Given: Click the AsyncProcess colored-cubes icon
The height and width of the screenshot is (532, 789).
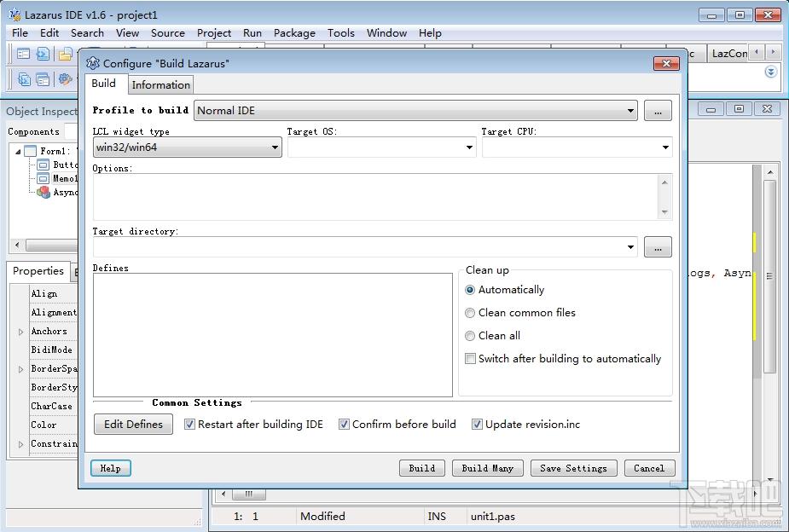Looking at the screenshot, I should [44, 192].
